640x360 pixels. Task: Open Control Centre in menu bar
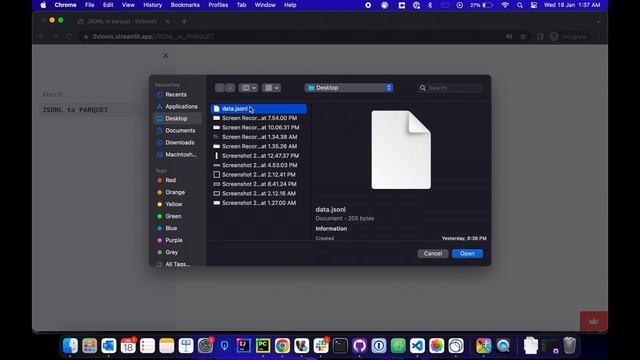[x=533, y=5]
